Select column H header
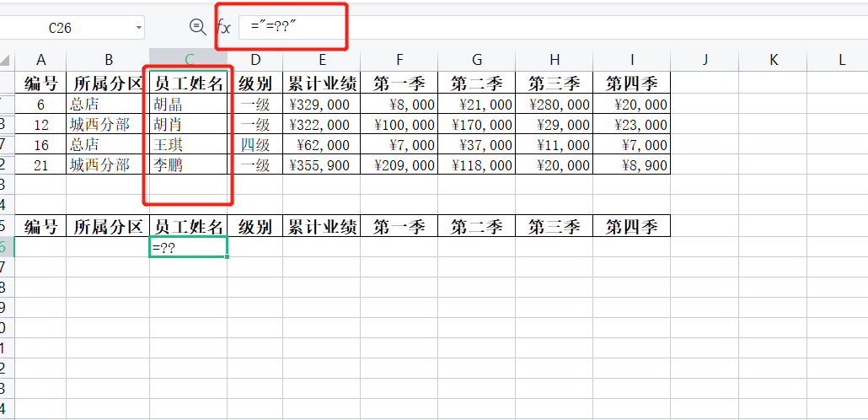The image size is (868, 420). tap(555, 60)
